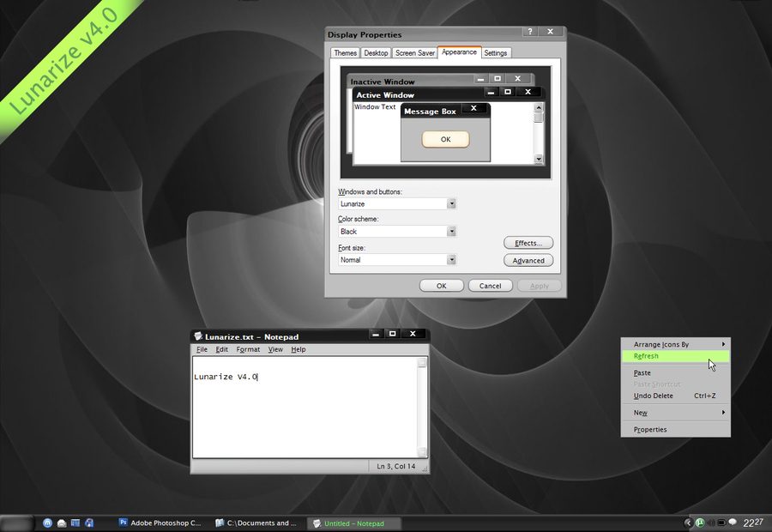Switch to Adobe Photoshop taskbar button
This screenshot has height=532, width=772.
tap(160, 523)
